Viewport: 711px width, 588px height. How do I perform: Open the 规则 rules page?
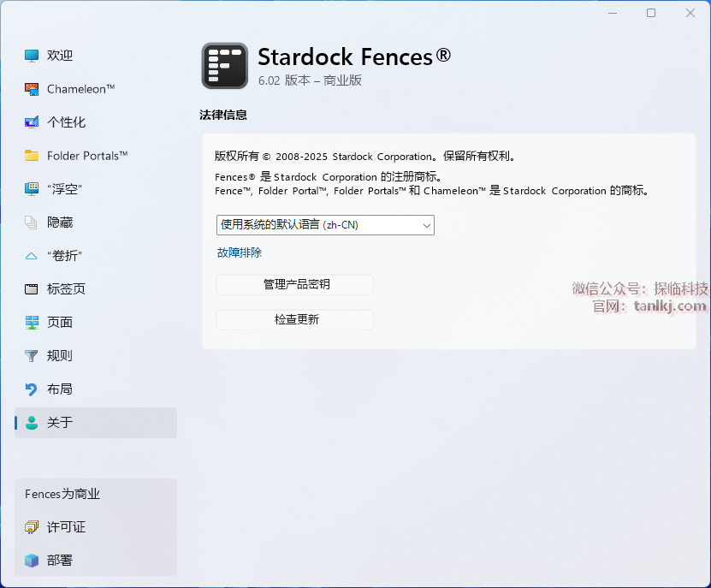[x=96, y=356]
